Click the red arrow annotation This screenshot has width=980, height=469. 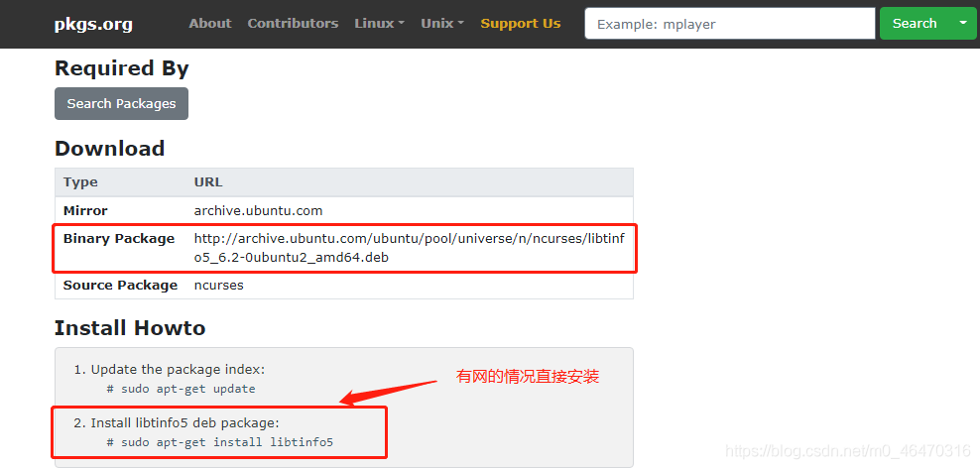391,391
